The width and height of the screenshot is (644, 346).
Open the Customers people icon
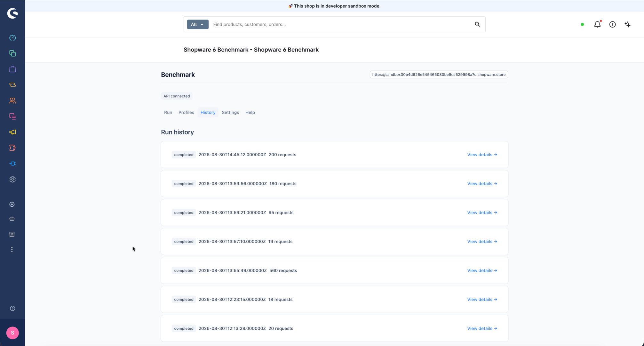point(12,101)
